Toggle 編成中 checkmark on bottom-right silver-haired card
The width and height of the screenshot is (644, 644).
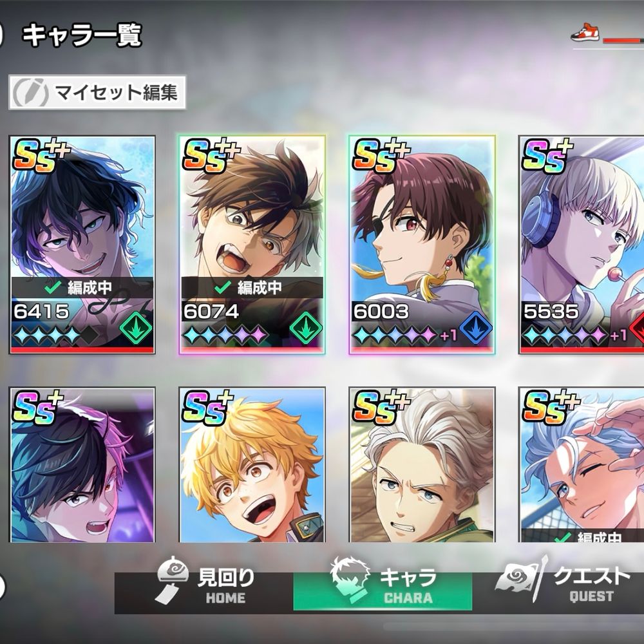[x=563, y=537]
